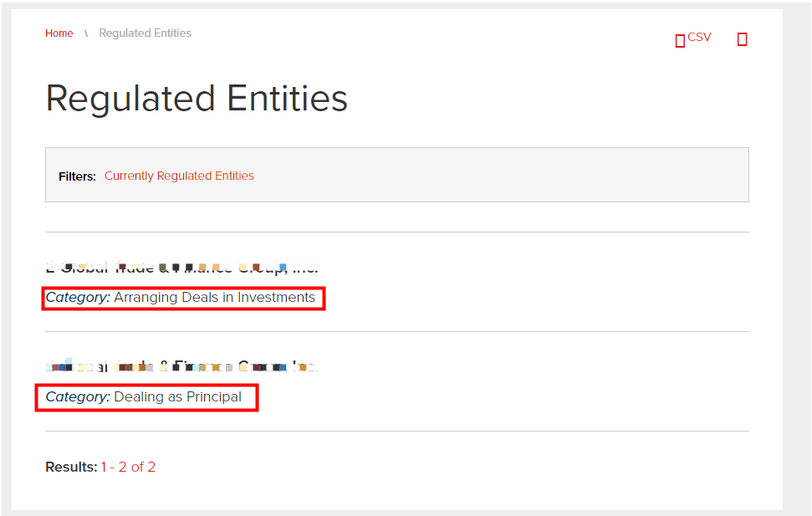Click the second entry's italic Category label

78,397
